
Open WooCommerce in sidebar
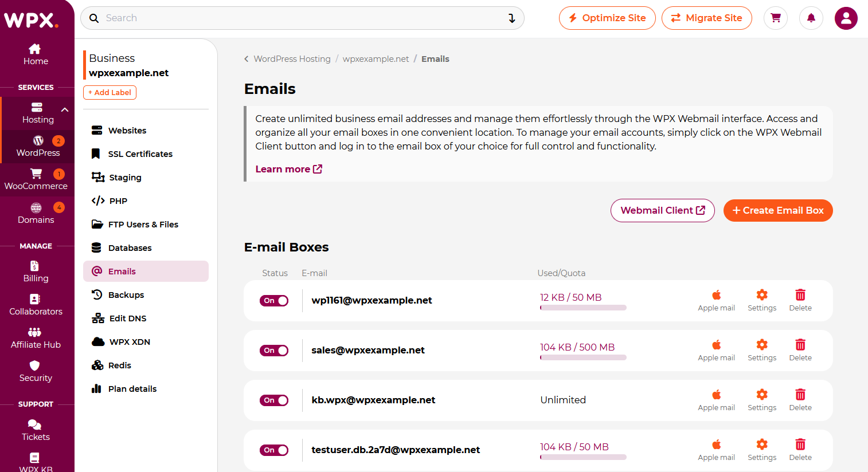pyautogui.click(x=36, y=179)
